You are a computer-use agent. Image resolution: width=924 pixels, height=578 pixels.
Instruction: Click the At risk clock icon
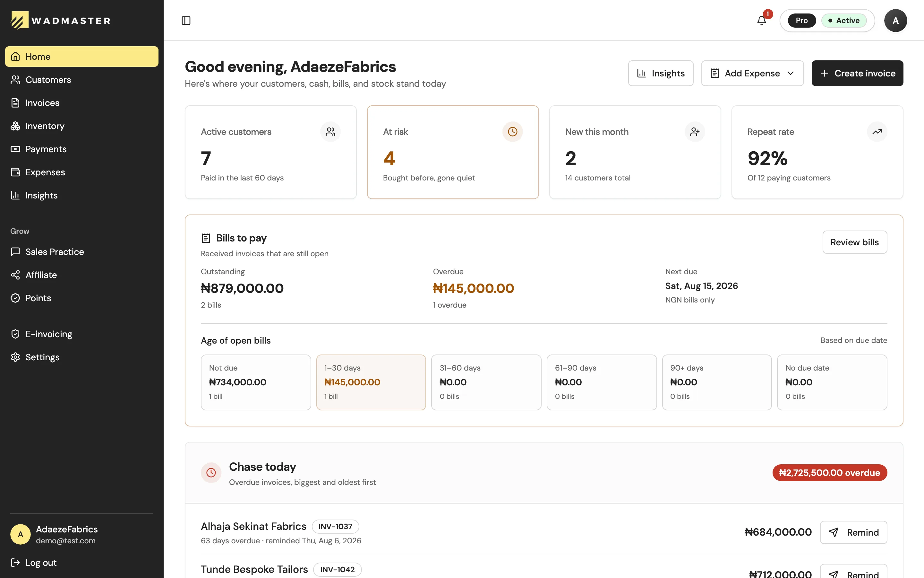pos(512,132)
